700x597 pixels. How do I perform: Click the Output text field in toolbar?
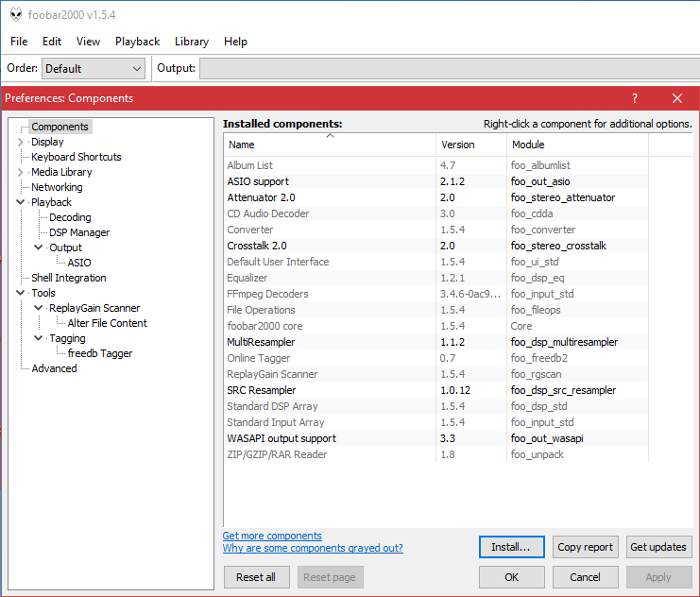pos(450,69)
